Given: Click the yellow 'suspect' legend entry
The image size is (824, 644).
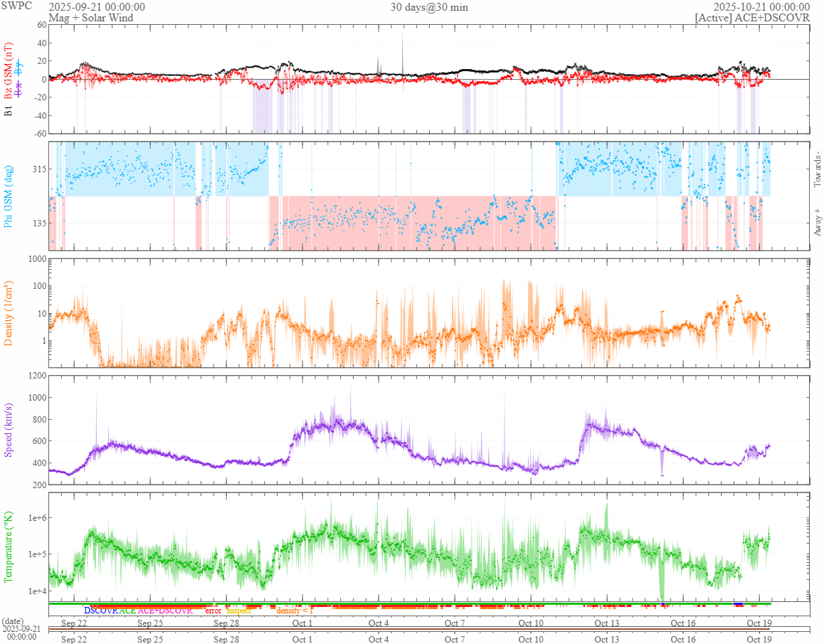Looking at the screenshot, I should (238, 611).
